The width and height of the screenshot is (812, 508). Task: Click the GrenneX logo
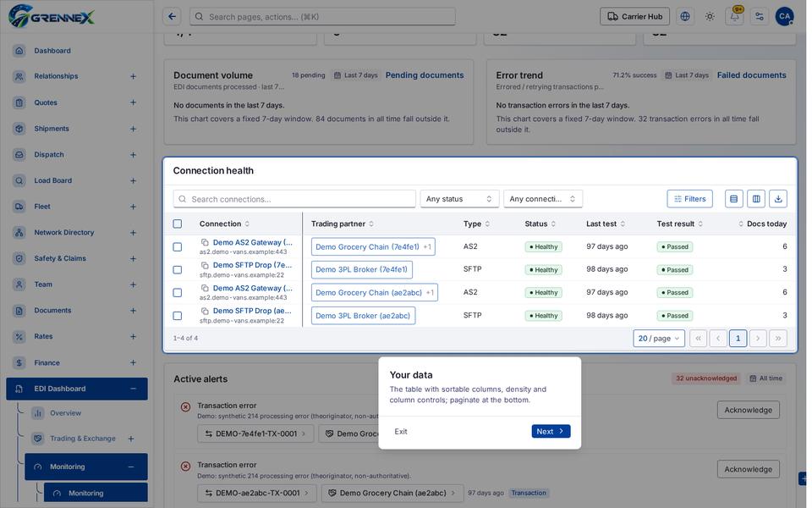(52, 16)
